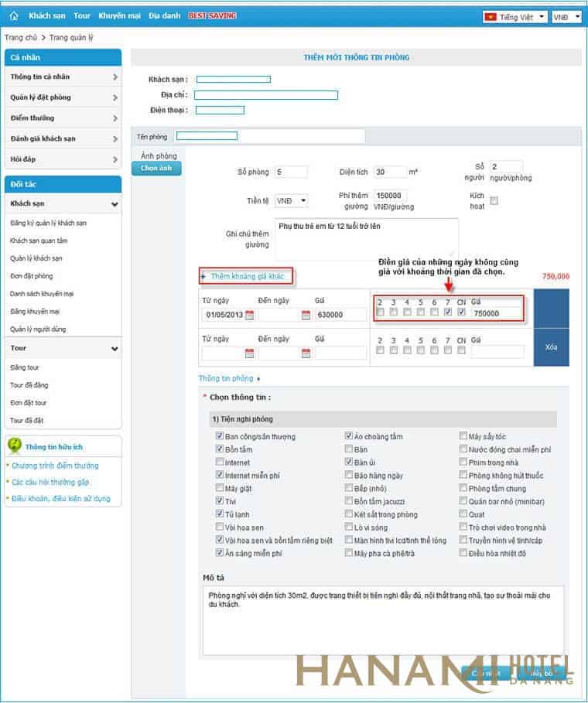
Task: Open the VNĐ currency dropdown in header
Action: 566,16
